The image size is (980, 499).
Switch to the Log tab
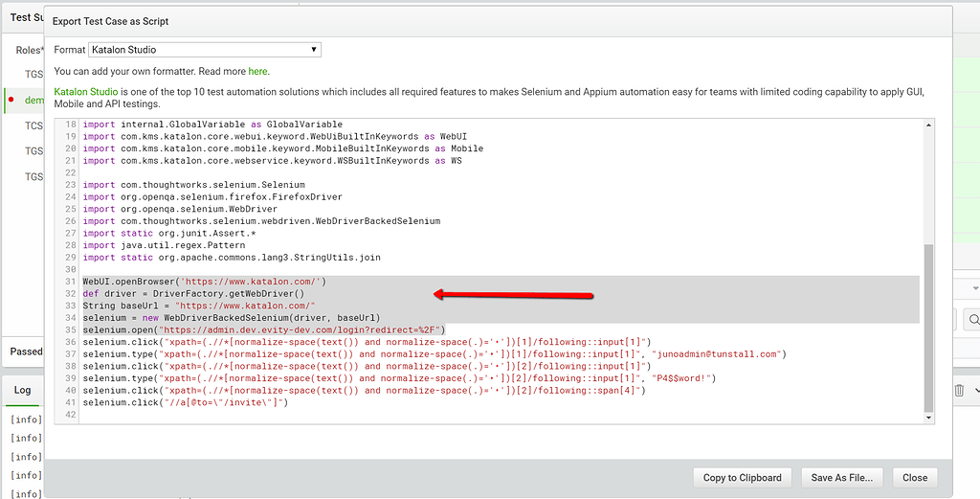(x=22, y=390)
